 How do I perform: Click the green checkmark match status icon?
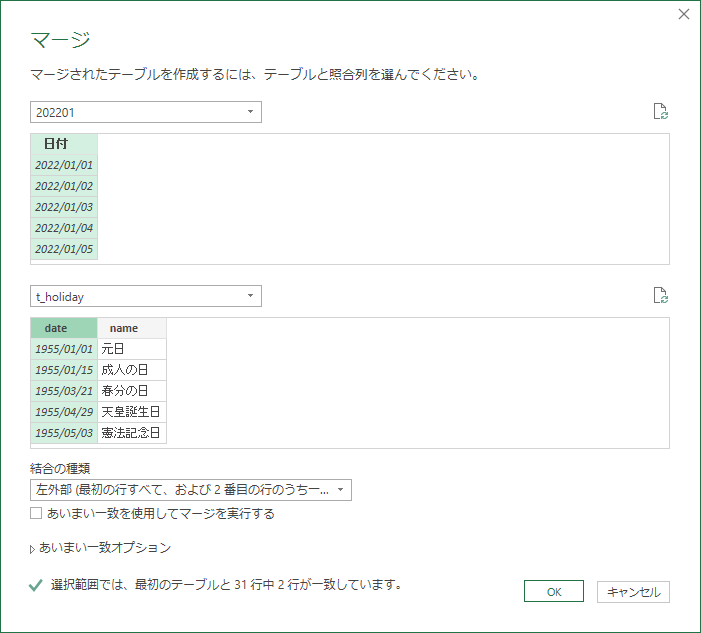pyautogui.click(x=36, y=585)
